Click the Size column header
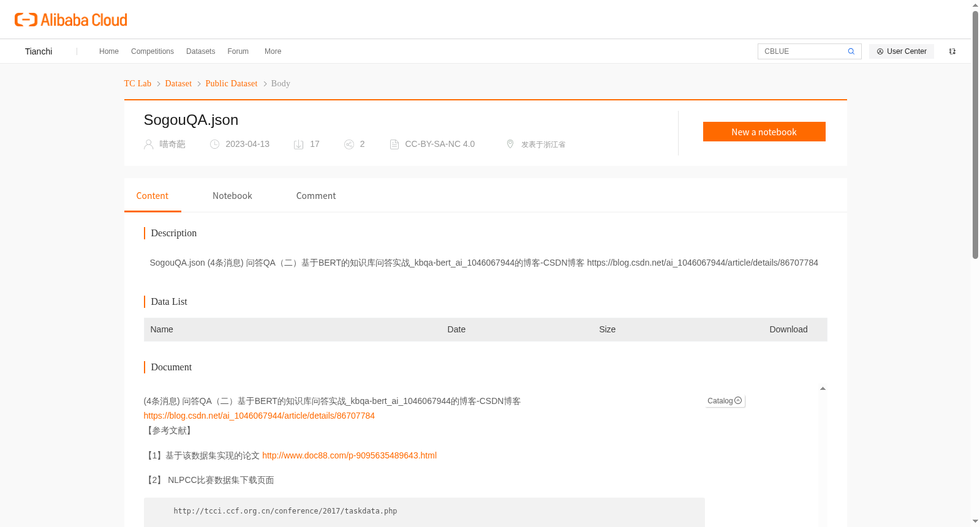Screen dimensions: 980x527 [x=607, y=329]
